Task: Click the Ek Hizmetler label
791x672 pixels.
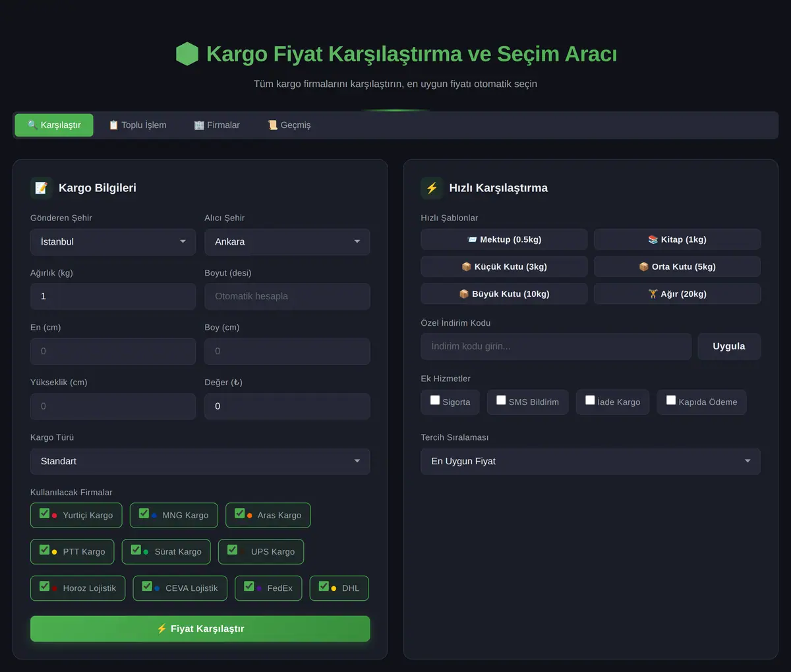Action: [x=446, y=379]
